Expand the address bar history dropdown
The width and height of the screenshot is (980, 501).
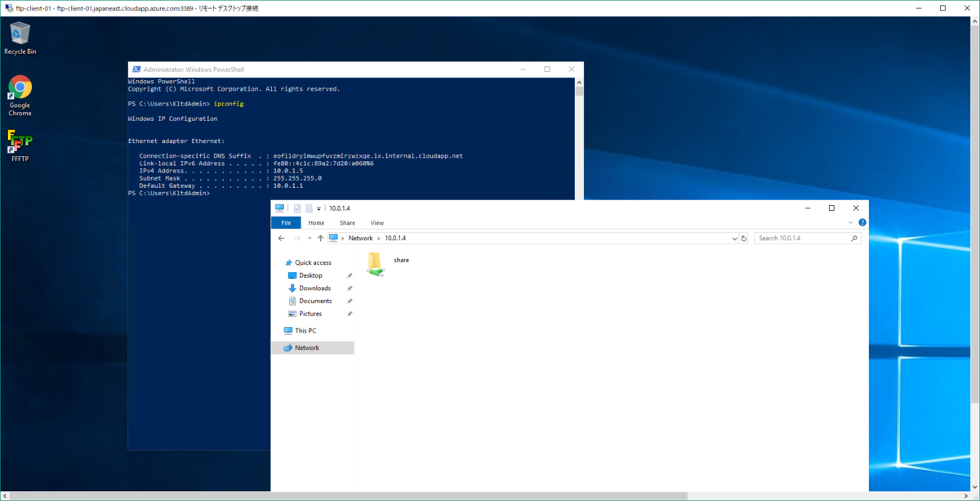(x=734, y=238)
